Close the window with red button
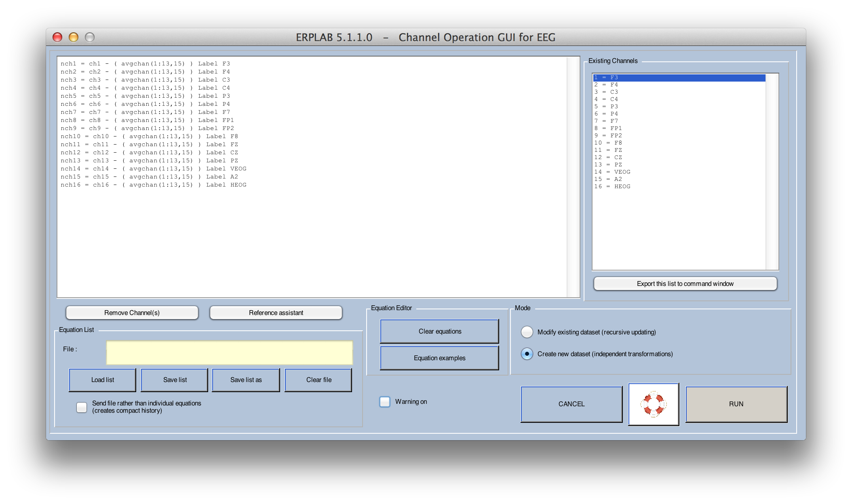 point(57,37)
